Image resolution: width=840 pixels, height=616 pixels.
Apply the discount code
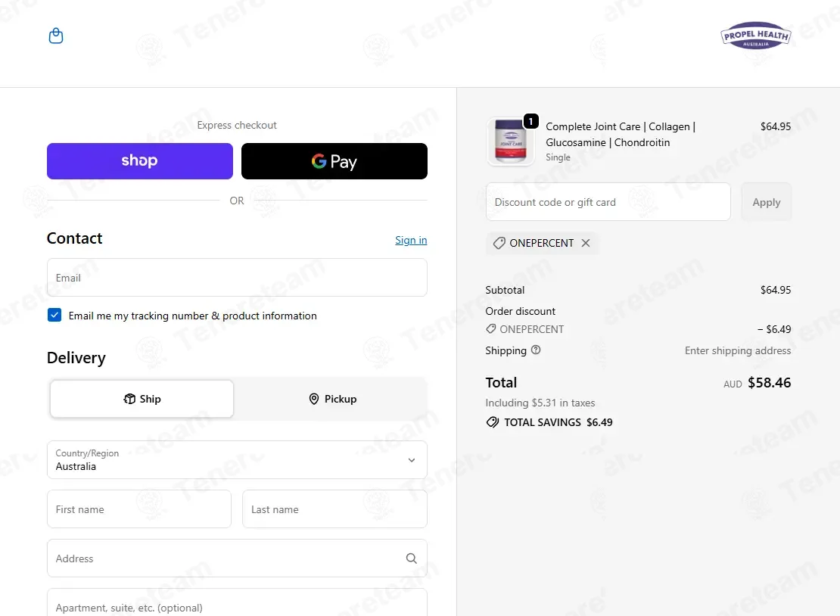[766, 202]
